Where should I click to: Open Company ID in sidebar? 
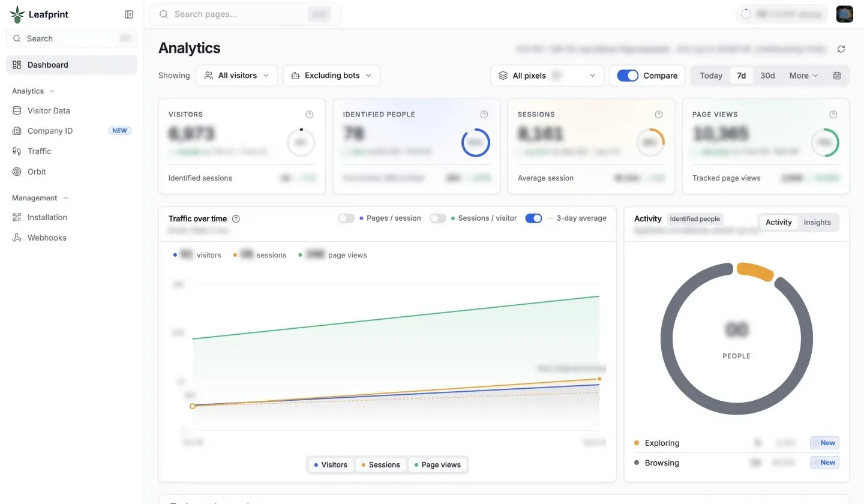[x=71, y=131]
